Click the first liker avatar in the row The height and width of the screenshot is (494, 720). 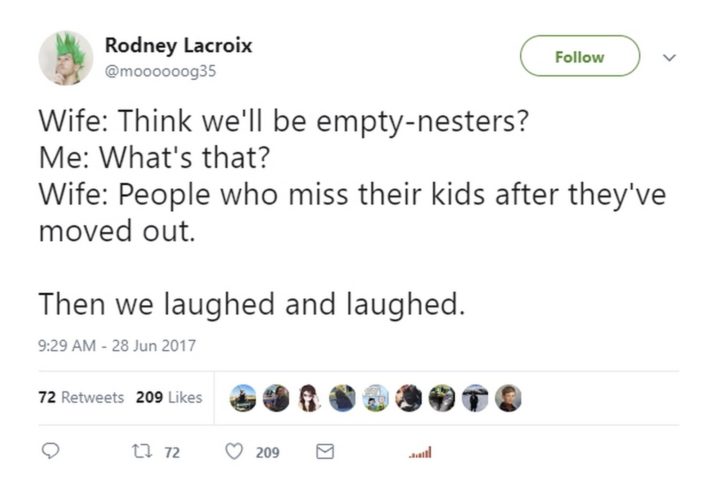pos(243,398)
